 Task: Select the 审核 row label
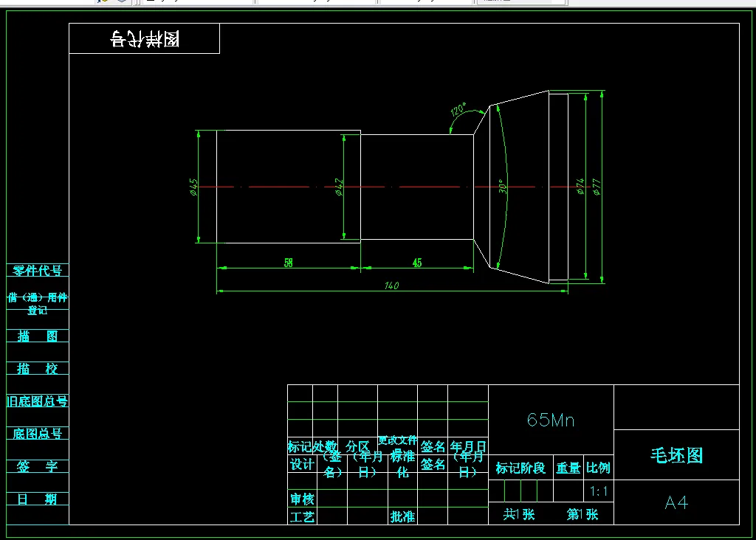(302, 499)
